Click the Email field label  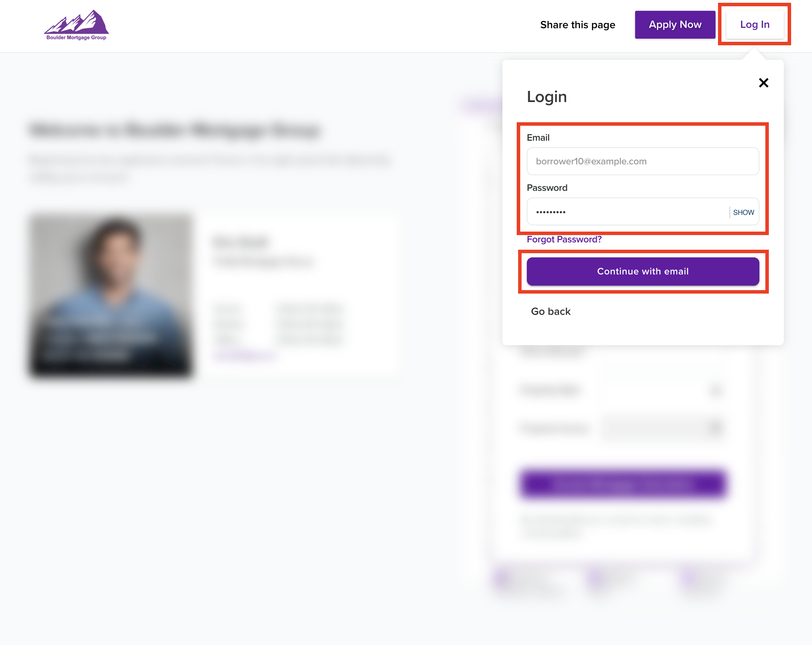tap(538, 138)
